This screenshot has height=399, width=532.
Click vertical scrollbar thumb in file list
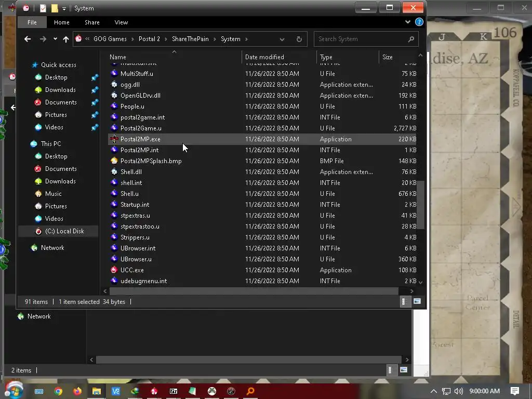point(421,205)
